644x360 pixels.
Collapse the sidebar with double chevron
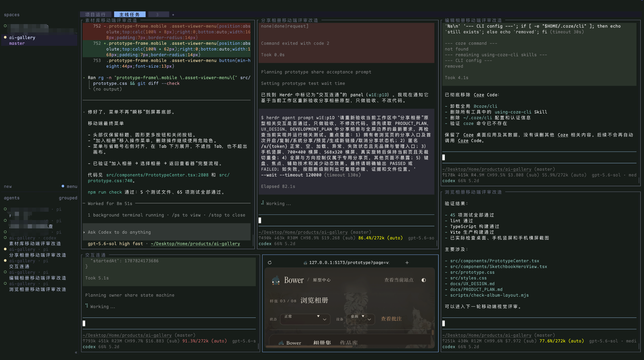coord(76,353)
